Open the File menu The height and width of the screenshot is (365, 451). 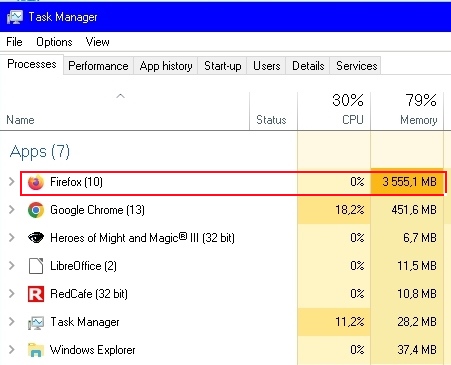click(x=14, y=42)
